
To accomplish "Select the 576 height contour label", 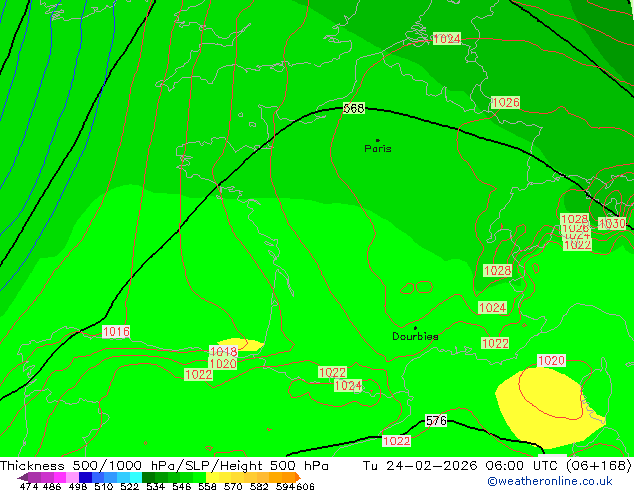I will pos(436,421).
